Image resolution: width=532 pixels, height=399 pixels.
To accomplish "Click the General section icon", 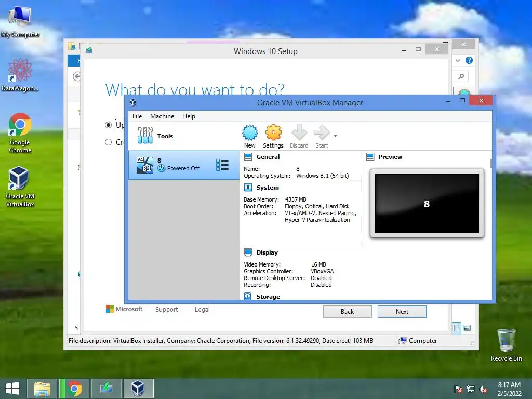I will click(248, 157).
